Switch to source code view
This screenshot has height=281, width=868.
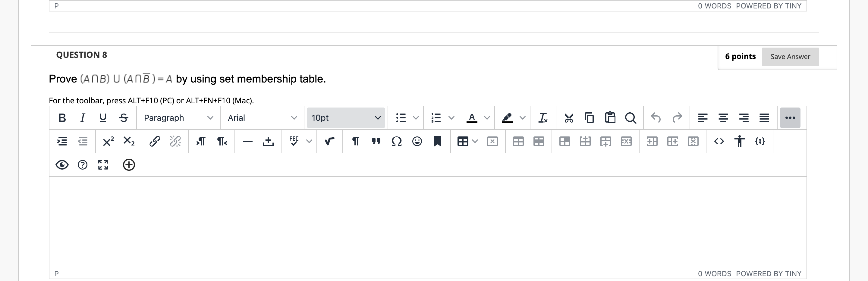pos(719,141)
